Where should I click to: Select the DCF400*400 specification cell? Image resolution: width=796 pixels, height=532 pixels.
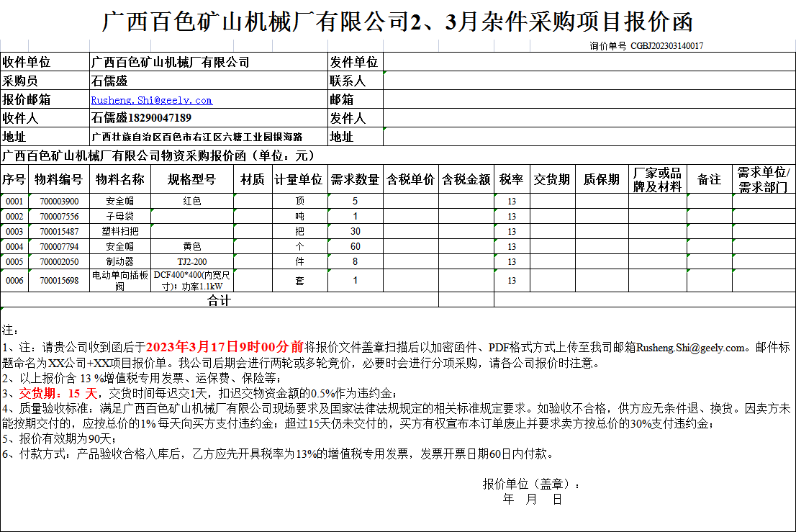coord(192,280)
